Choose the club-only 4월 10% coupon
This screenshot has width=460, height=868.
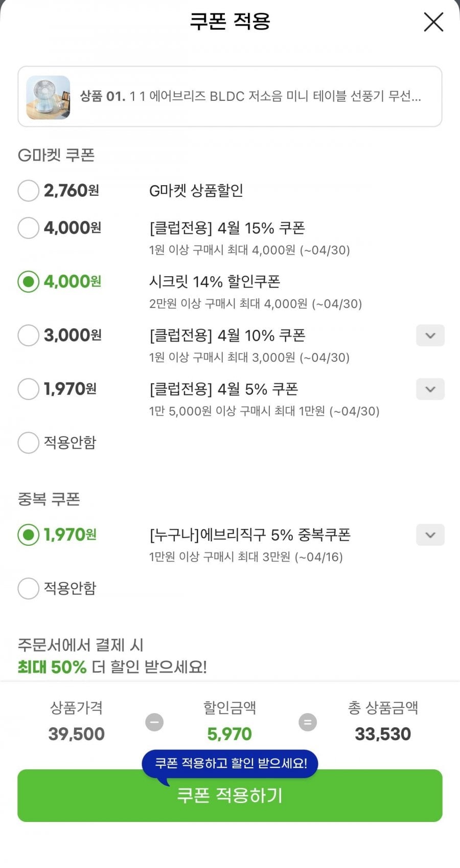pos(29,336)
